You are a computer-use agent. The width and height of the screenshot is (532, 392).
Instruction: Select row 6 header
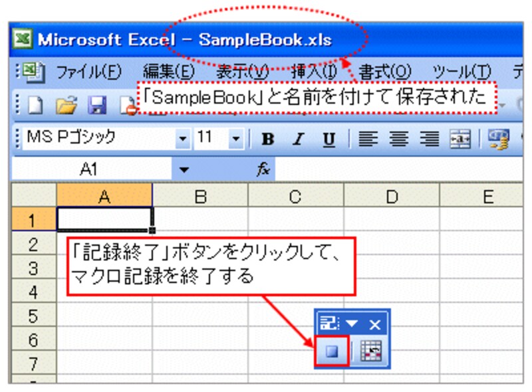pos(34,338)
